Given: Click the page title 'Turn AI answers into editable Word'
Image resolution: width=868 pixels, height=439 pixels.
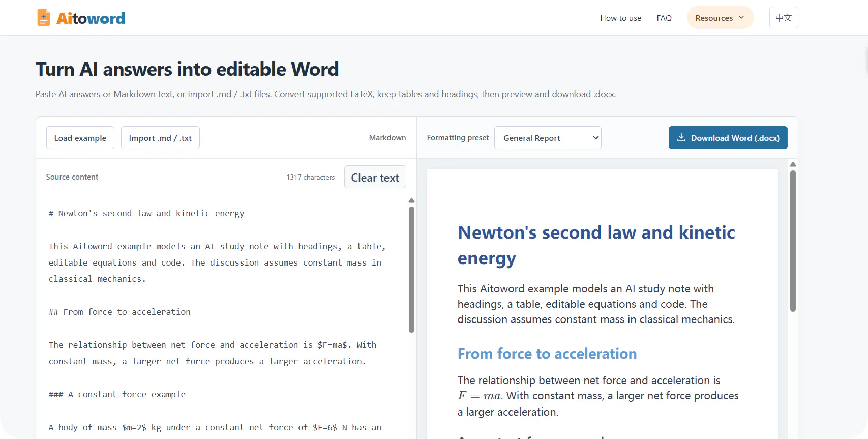Looking at the screenshot, I should (187, 69).
